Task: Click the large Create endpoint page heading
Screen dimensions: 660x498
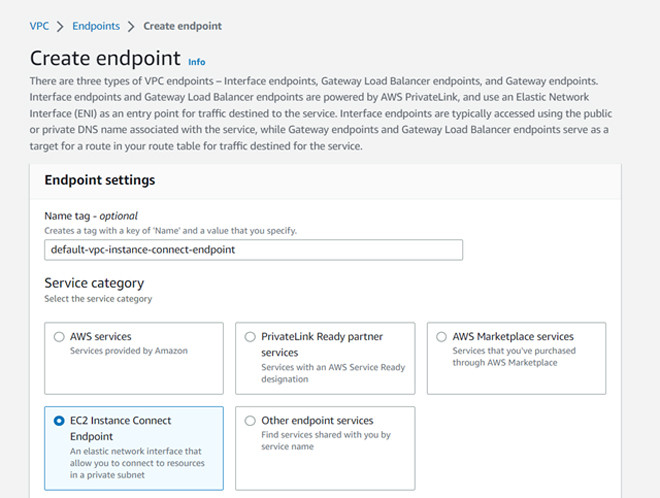Action: (105, 58)
